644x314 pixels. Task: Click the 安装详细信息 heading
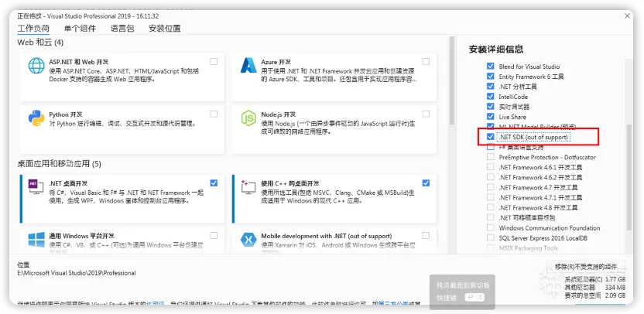coord(496,49)
